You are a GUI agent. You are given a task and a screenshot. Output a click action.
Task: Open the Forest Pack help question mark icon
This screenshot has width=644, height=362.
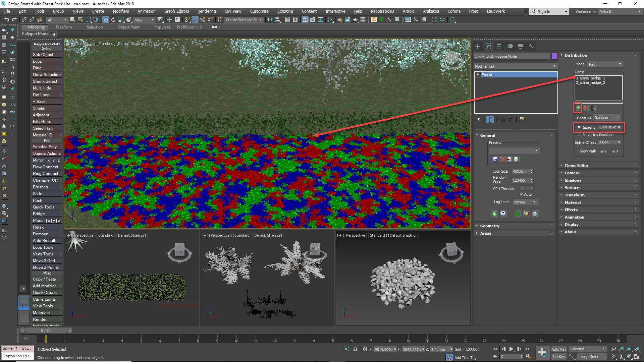(x=503, y=214)
